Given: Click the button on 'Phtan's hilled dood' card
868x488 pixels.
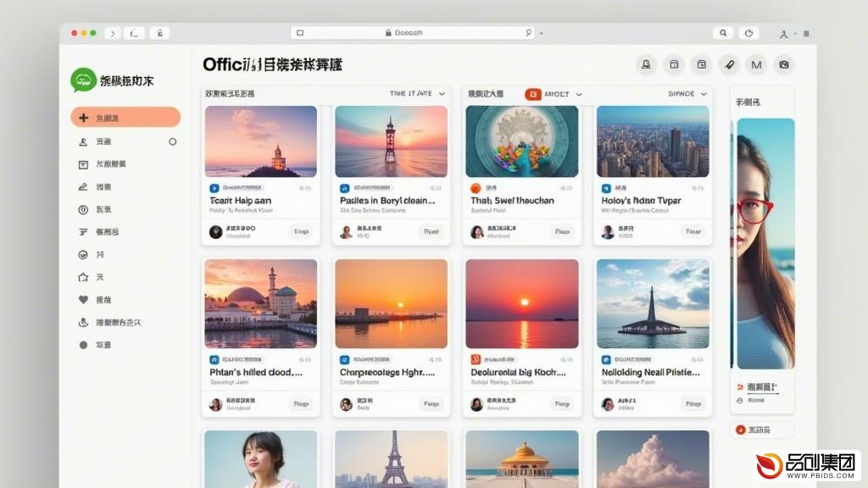Looking at the screenshot, I should click(302, 404).
